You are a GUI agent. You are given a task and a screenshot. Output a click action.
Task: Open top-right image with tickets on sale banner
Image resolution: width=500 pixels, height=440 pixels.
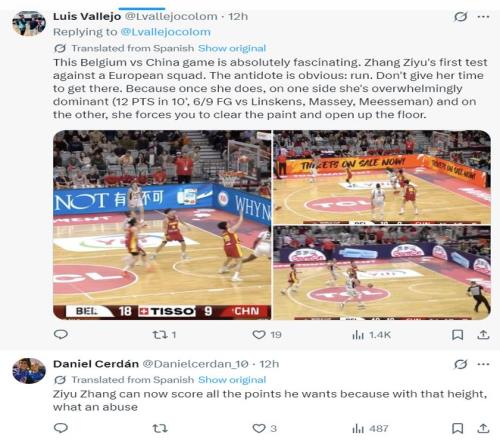click(382, 177)
